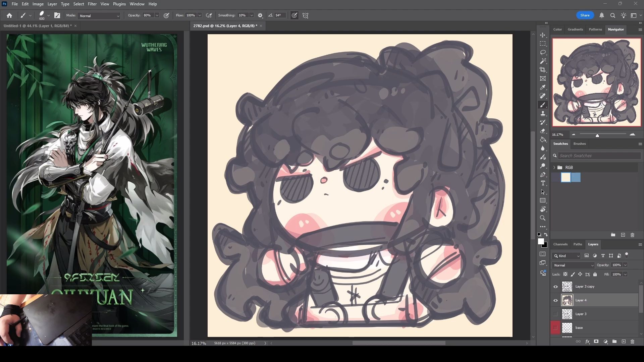
Task: Switch to the Channels tab
Action: tap(560, 244)
